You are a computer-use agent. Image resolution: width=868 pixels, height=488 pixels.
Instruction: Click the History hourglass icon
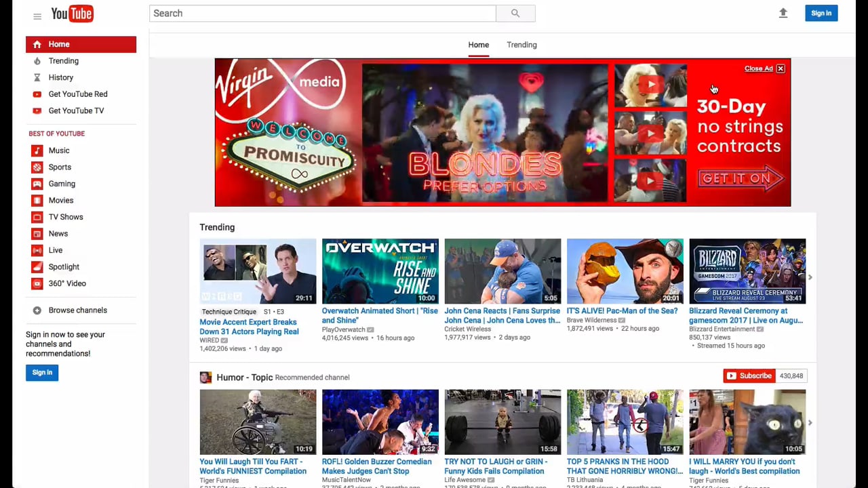coord(37,77)
